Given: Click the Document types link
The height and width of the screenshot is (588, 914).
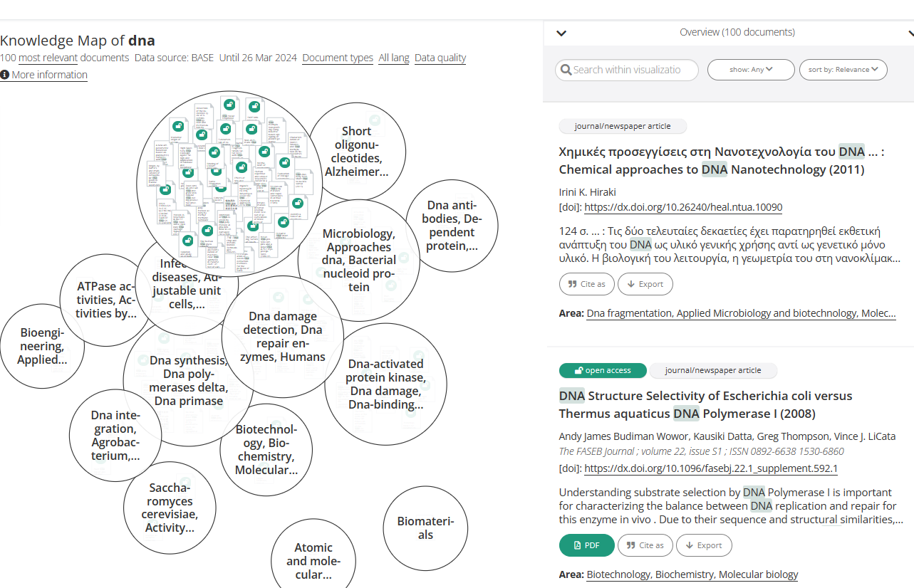Looking at the screenshot, I should click(x=338, y=58).
